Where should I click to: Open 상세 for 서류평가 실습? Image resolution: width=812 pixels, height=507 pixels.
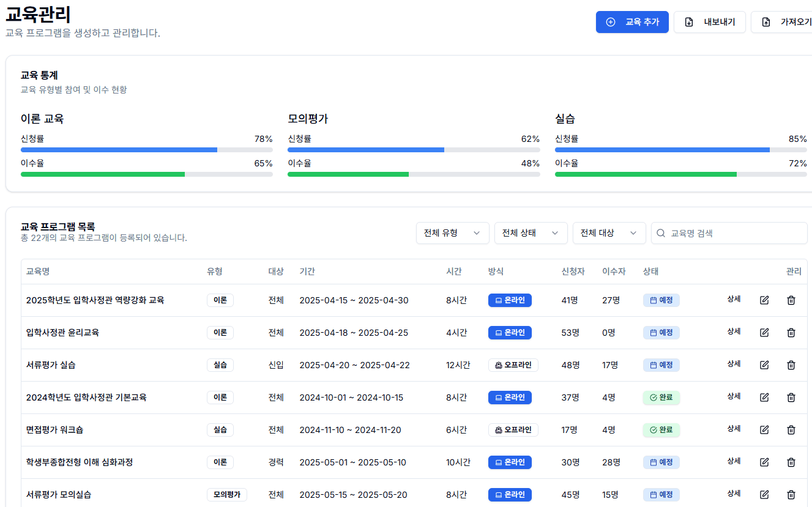click(734, 364)
